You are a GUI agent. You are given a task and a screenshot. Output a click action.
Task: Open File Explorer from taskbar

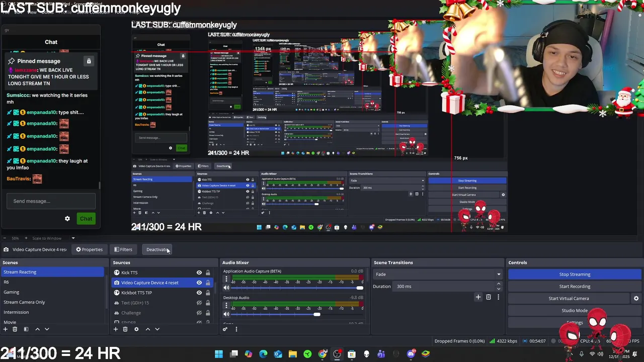point(293,354)
